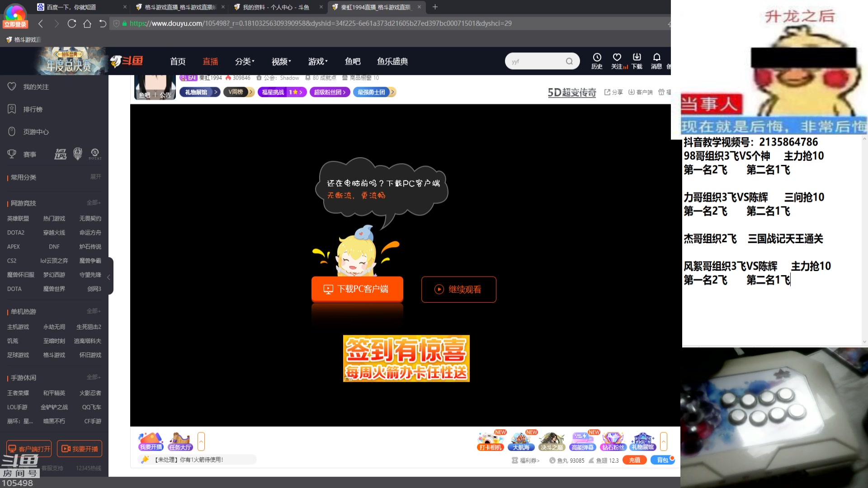Image resolution: width=868 pixels, height=488 pixels.
Task: Click 客户端打开 button in sidebar
Action: [29, 449]
